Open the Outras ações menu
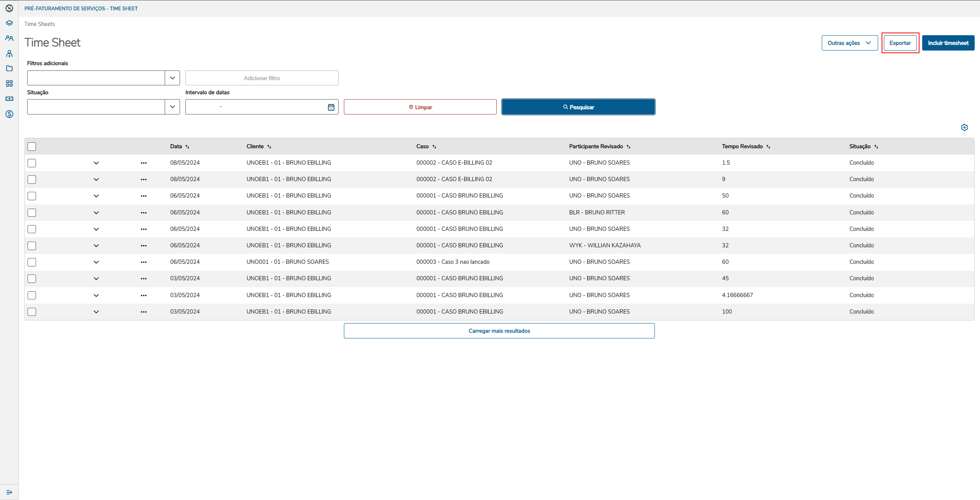The height and width of the screenshot is (500, 980). (849, 43)
